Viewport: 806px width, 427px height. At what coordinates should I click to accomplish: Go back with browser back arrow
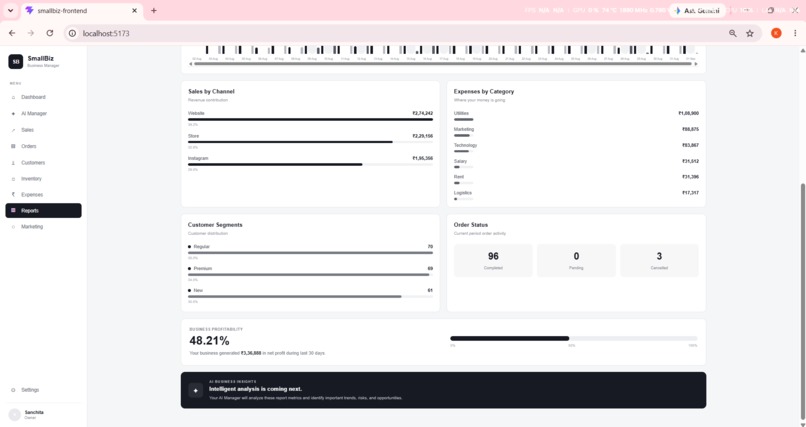[12, 33]
